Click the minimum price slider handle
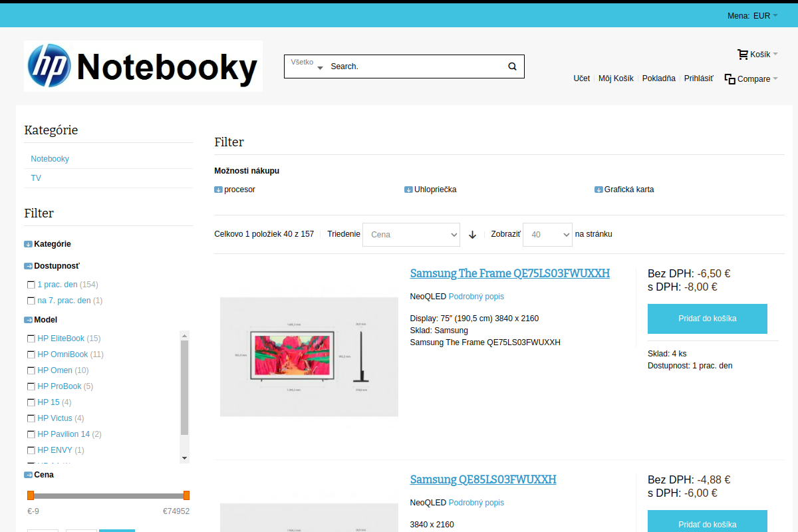798x532 pixels. coord(31,495)
